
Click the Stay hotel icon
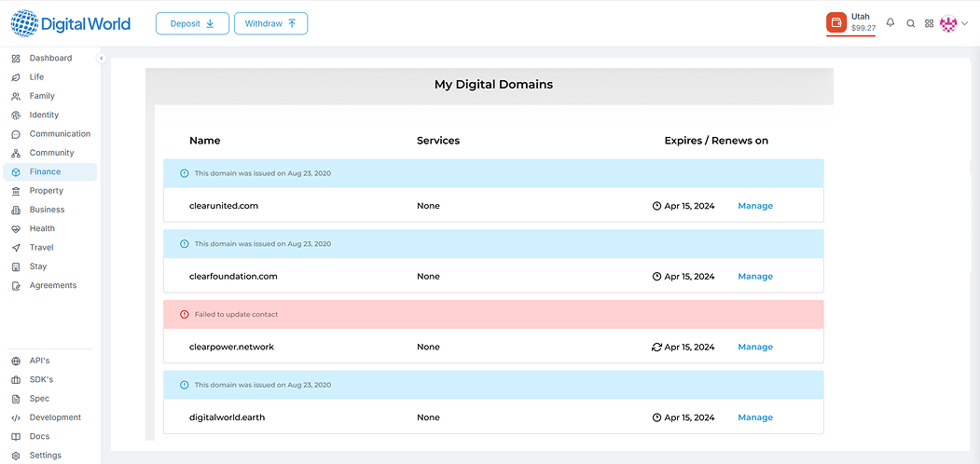pyautogui.click(x=16, y=266)
